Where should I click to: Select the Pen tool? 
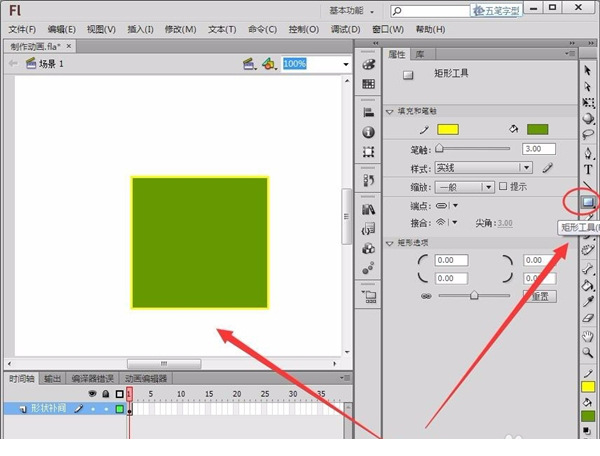(x=588, y=153)
